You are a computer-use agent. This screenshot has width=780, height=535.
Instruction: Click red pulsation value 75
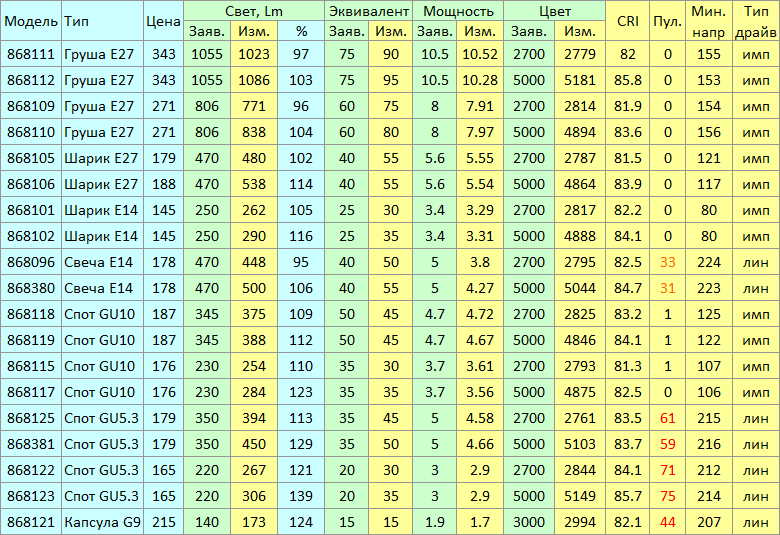[x=668, y=496]
